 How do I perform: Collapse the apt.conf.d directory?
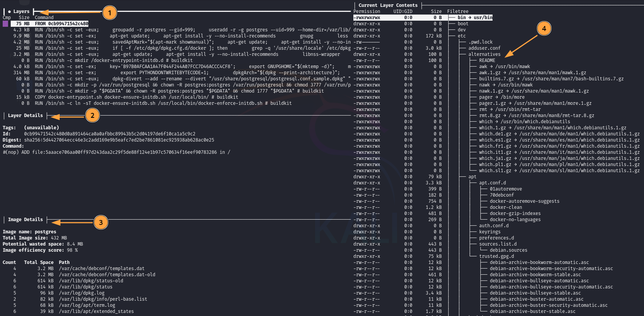pyautogui.click(x=492, y=183)
